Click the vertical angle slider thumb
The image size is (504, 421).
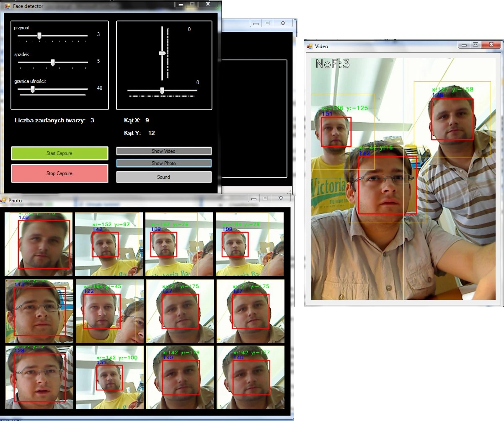click(162, 53)
